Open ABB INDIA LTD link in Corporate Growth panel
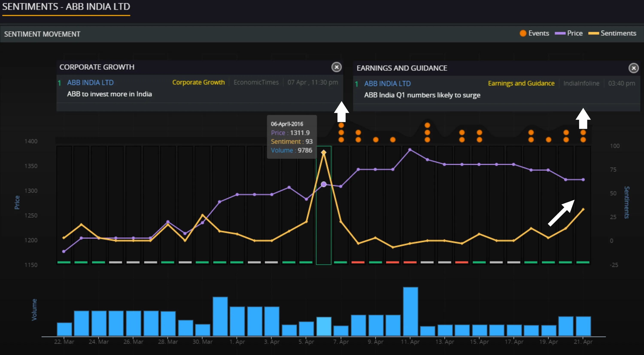644x355 pixels. (90, 83)
